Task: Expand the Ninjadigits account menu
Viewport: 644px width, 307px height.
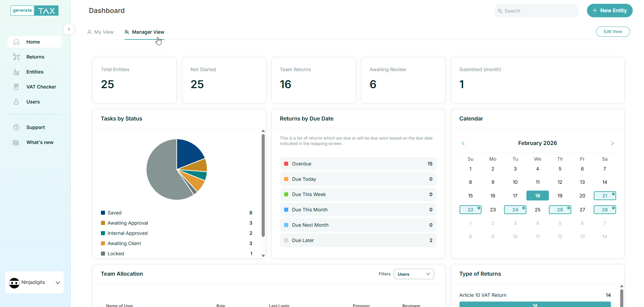Action: coord(57,282)
